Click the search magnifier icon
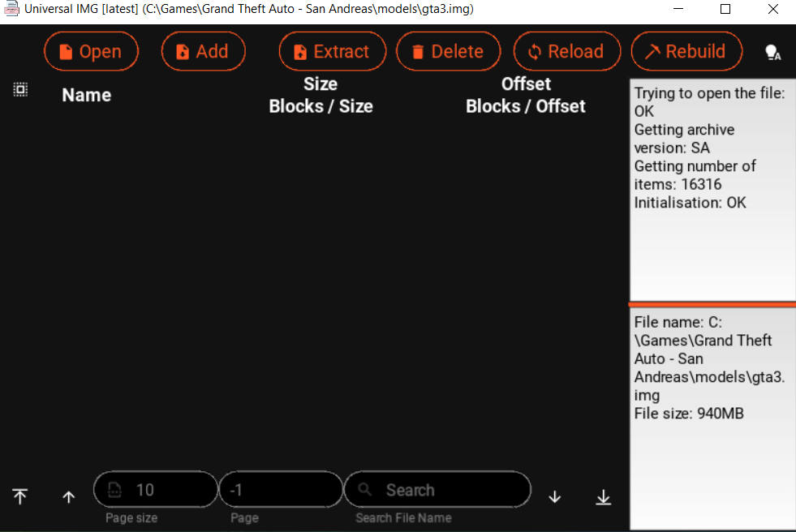The height and width of the screenshot is (532, 796). [x=364, y=489]
